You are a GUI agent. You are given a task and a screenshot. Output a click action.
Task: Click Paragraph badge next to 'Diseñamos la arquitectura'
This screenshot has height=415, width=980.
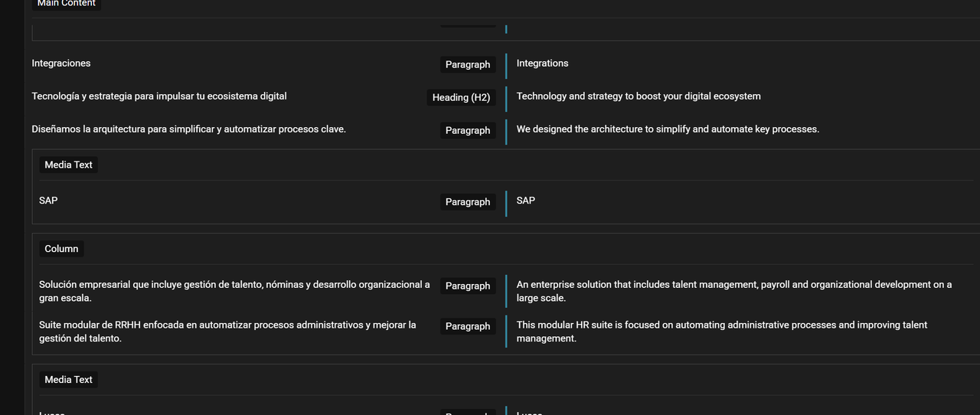point(468,130)
